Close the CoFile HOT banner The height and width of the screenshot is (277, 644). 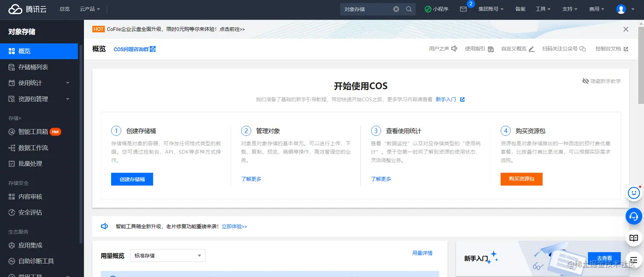click(x=626, y=29)
